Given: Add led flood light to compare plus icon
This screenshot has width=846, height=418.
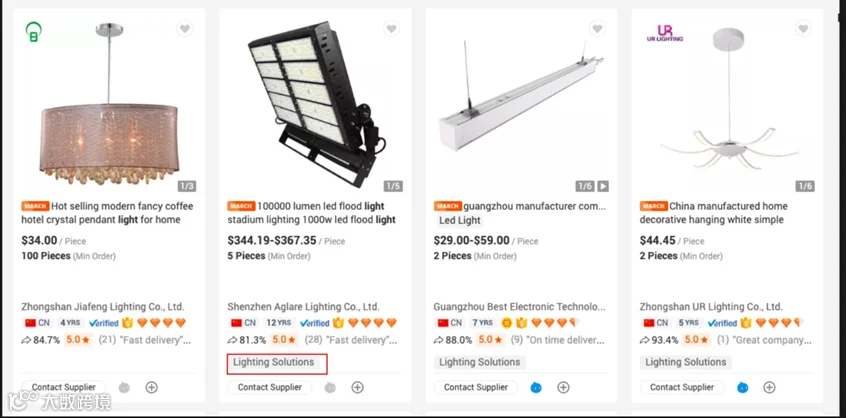Looking at the screenshot, I should pyautogui.click(x=358, y=387).
